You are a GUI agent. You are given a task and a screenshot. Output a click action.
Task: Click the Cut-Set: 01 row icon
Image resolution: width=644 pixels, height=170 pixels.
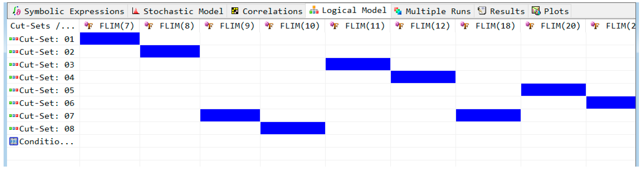point(14,39)
